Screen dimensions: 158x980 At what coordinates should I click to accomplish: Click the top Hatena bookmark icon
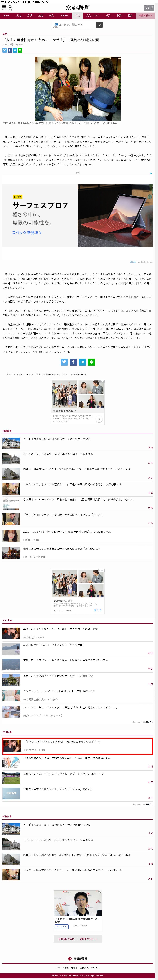point(15,50)
